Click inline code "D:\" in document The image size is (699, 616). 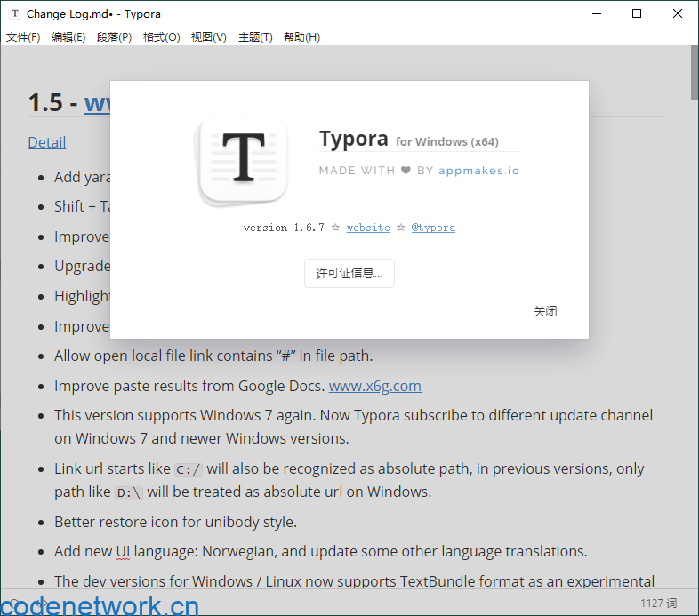(129, 493)
